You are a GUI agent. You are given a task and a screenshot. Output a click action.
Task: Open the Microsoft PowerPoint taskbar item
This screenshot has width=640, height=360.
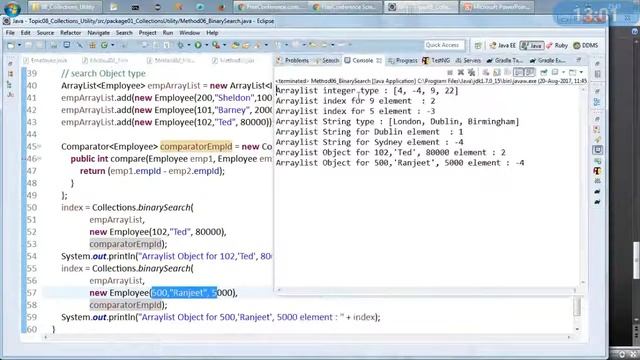[497, 7]
